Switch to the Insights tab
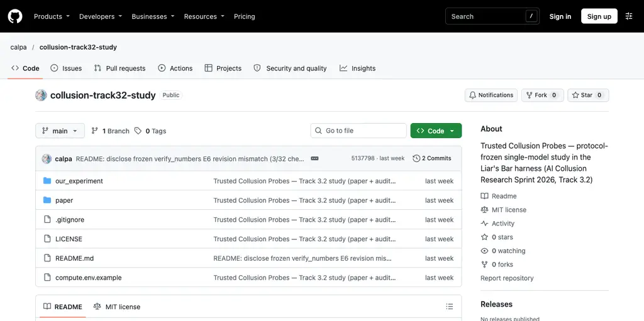644x321 pixels. click(358, 68)
